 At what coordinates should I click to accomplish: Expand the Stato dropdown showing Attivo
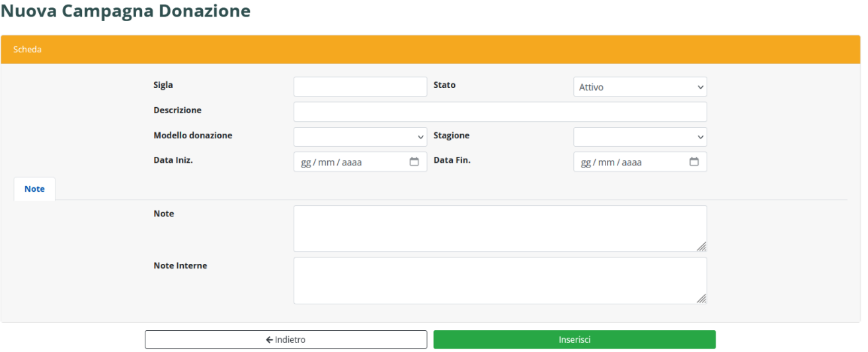tap(639, 87)
